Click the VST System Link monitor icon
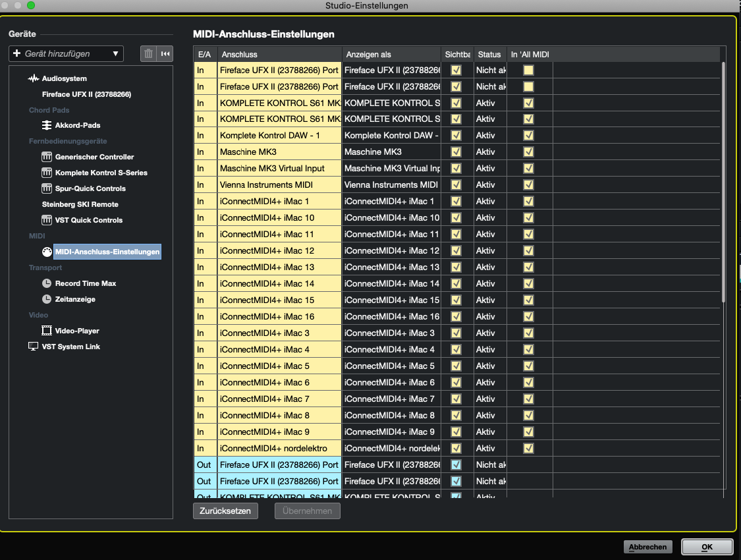Viewport: 741px width, 560px height. (33, 347)
